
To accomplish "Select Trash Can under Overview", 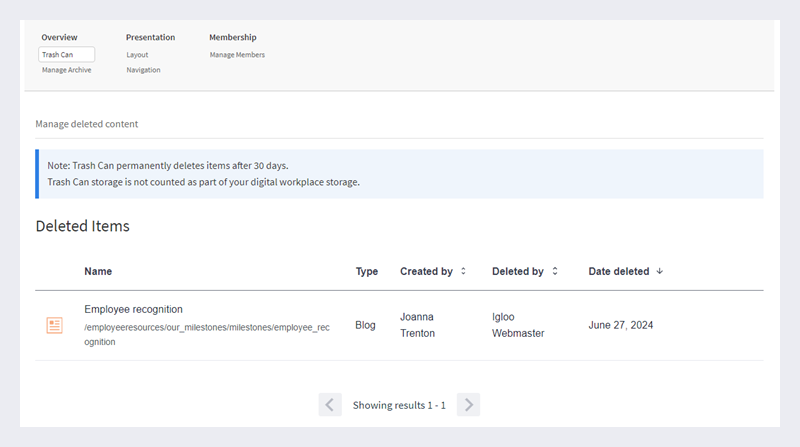I will click(x=66, y=55).
